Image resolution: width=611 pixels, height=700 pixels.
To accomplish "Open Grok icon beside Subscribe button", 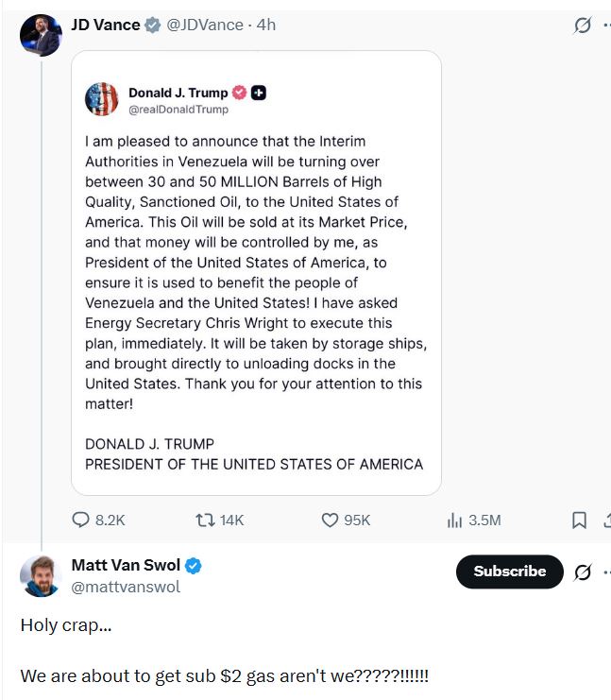I will click(583, 572).
